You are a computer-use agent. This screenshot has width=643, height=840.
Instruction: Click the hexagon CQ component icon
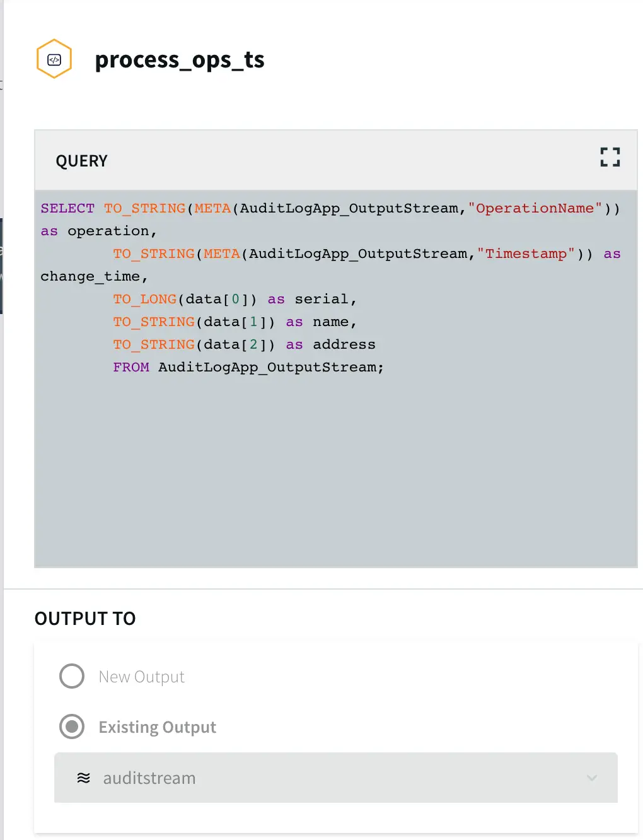pos(54,59)
